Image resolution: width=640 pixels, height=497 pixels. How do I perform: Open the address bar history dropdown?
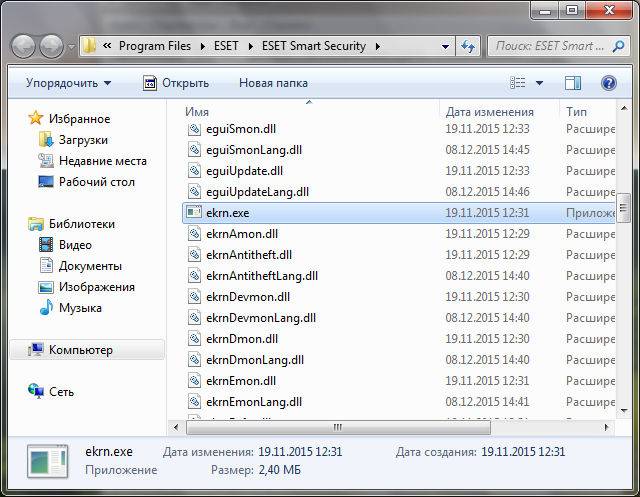445,47
